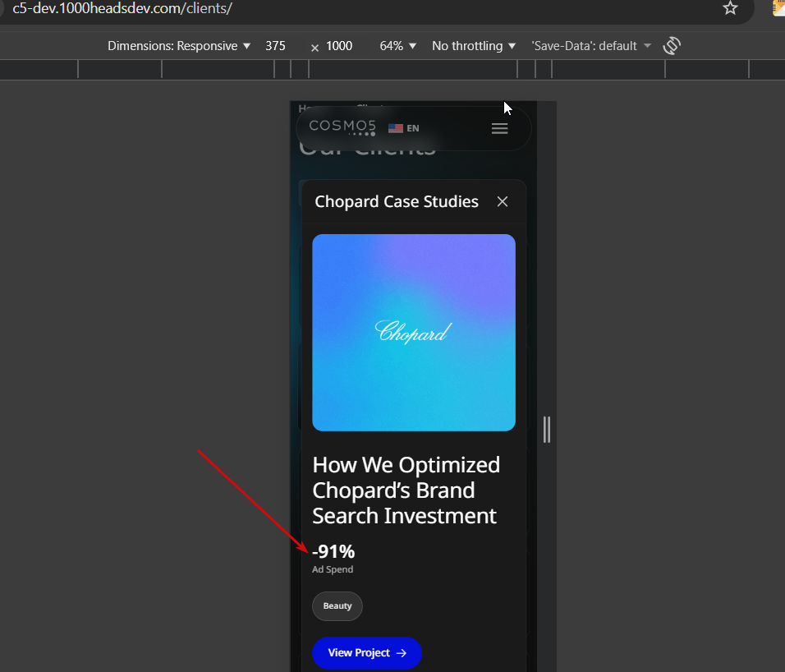The height and width of the screenshot is (672, 785).
Task: Open the 'Save-Data': default dropdown
Action: click(590, 46)
